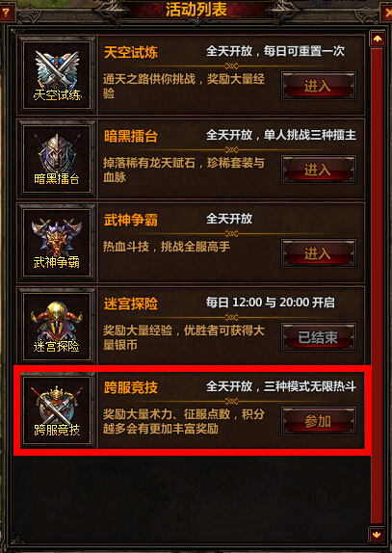Select the 跨服竞技 activity title
The height and width of the screenshot is (553, 392).
[x=131, y=388]
